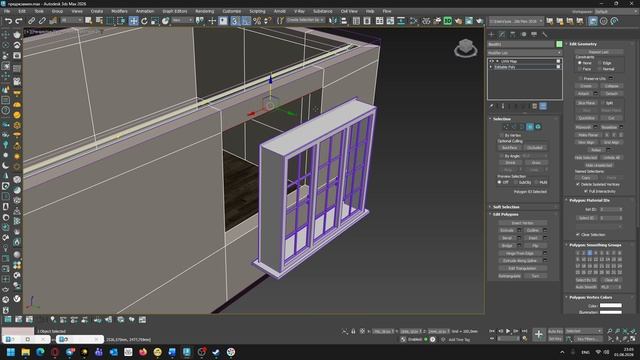Select the None constraint radio button
640x360 pixels.
click(x=580, y=63)
